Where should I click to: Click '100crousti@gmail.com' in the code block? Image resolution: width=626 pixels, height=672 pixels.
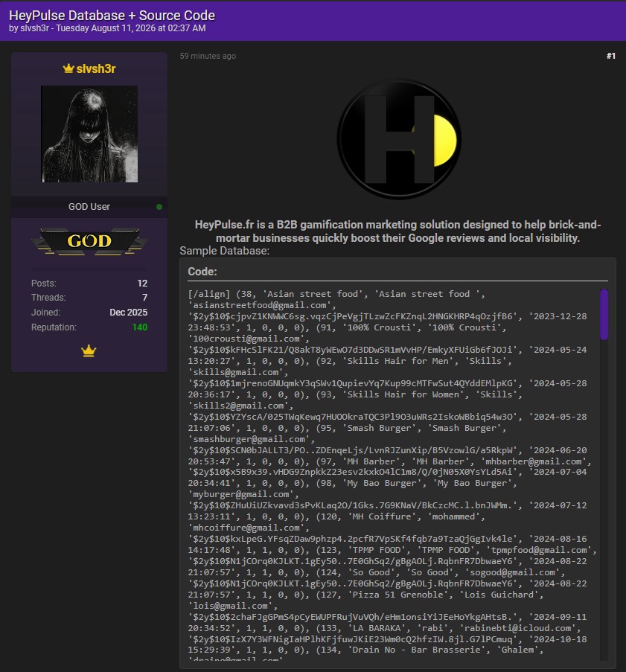point(246,339)
